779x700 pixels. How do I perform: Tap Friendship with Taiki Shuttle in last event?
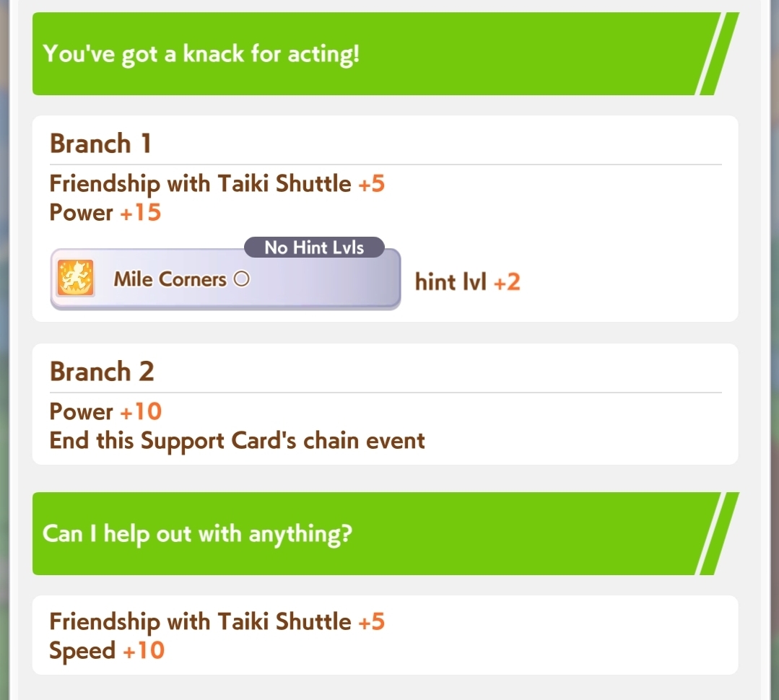[217, 621]
